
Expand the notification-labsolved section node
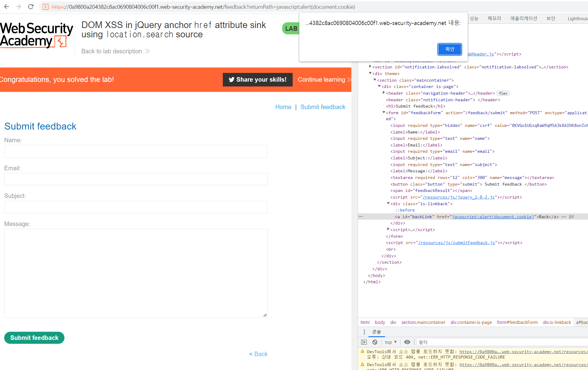click(370, 67)
